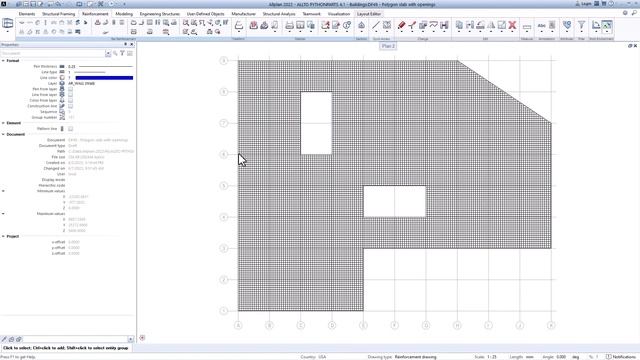640x360 pixels.
Task: Toggle Color from layer checkbox
Action: point(71,100)
